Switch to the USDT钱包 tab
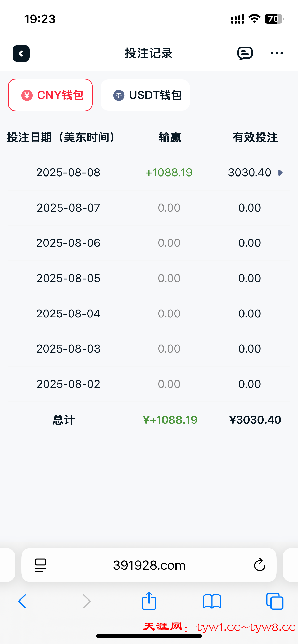Viewport: 298px width, 644px height. coord(145,95)
